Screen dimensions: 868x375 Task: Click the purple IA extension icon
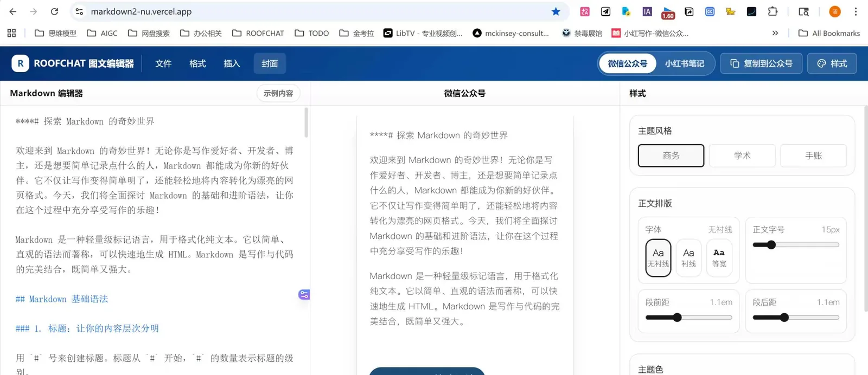[x=647, y=11]
